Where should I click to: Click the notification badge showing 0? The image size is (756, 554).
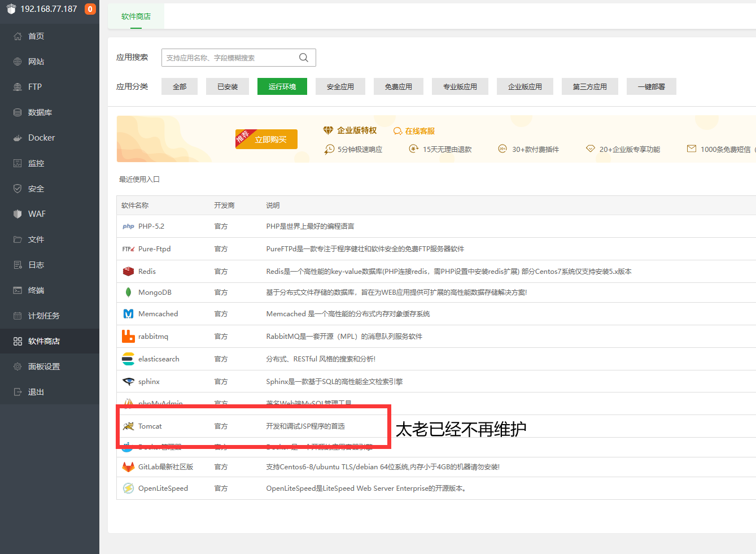coord(90,9)
